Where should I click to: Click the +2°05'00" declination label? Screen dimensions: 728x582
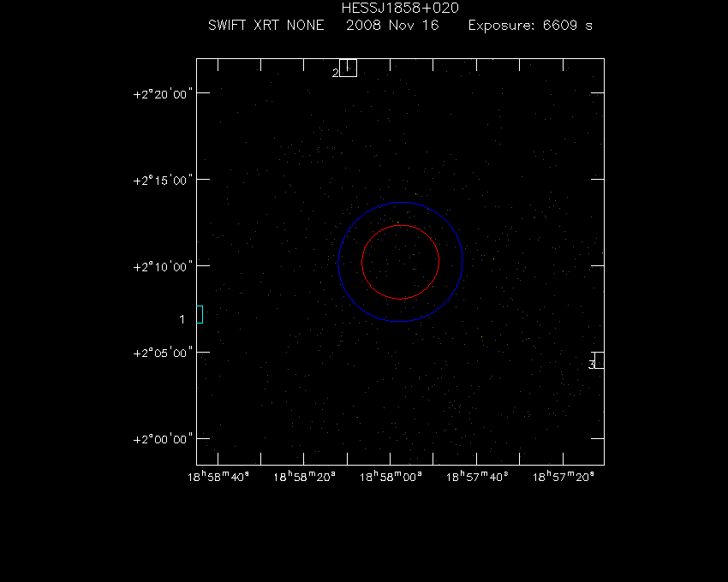(x=163, y=353)
